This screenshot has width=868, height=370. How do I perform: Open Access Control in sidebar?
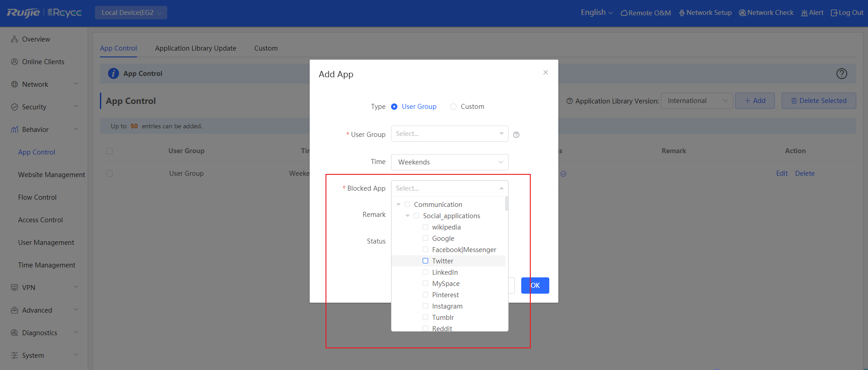click(x=41, y=220)
